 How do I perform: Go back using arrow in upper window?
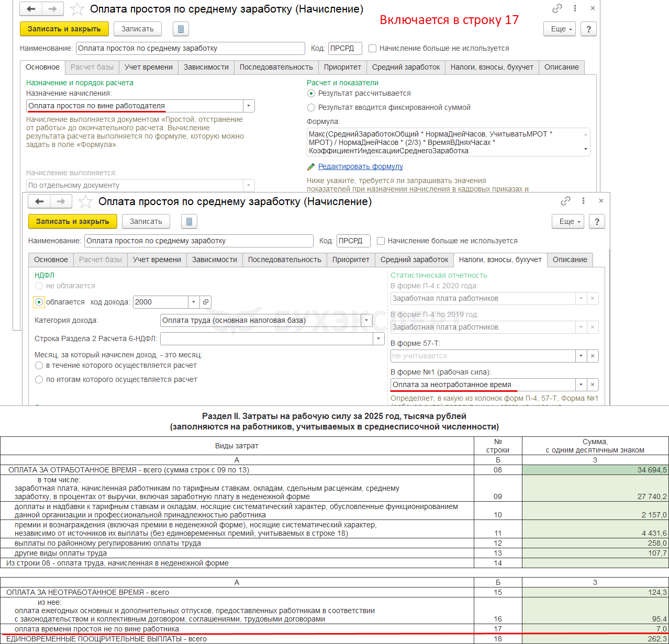click(x=31, y=9)
